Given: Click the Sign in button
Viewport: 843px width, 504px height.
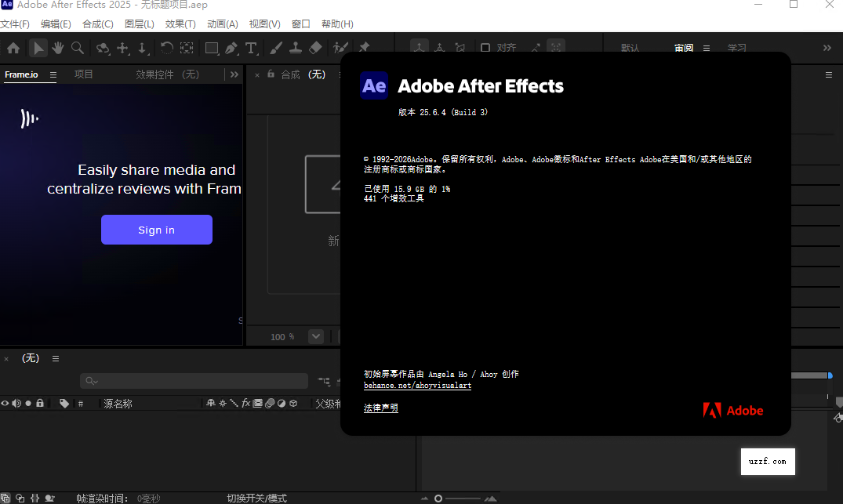Looking at the screenshot, I should pyautogui.click(x=156, y=229).
